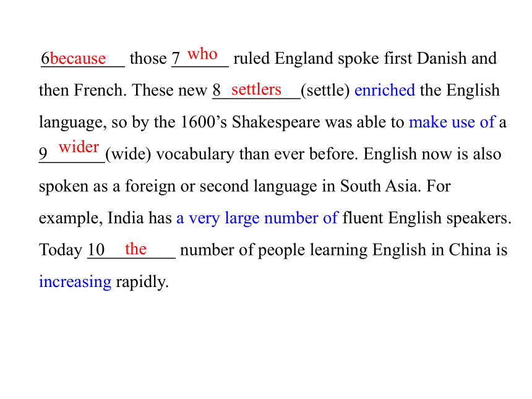This screenshot has height=399, width=532.
Task: Click the word 'ruled'
Action: [x=251, y=58]
